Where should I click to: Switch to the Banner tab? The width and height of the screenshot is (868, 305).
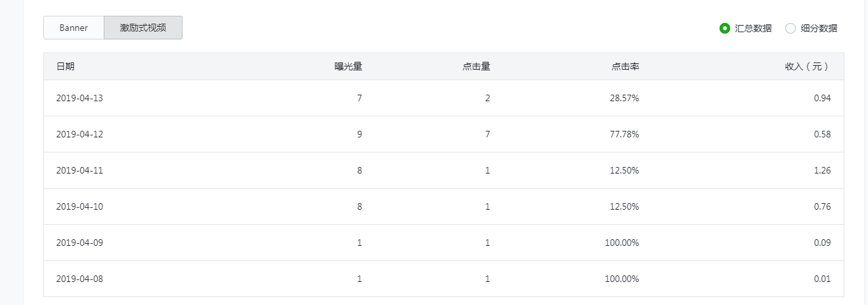click(x=74, y=28)
